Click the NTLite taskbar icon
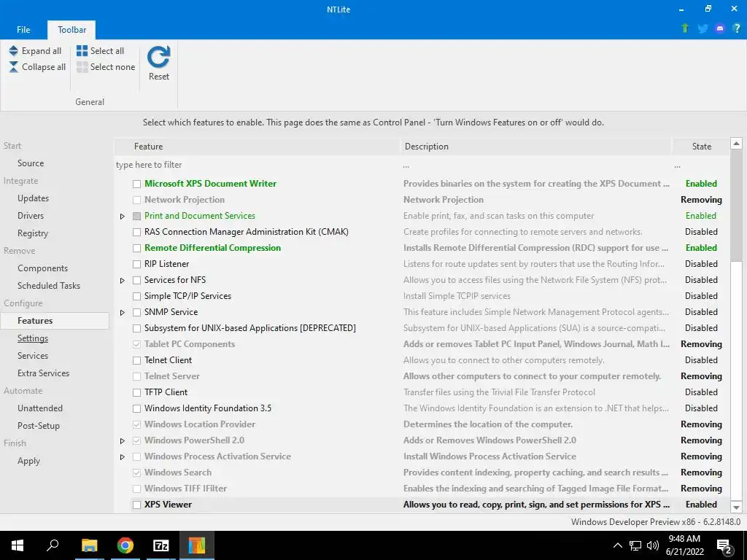The width and height of the screenshot is (747, 560). pos(197,545)
